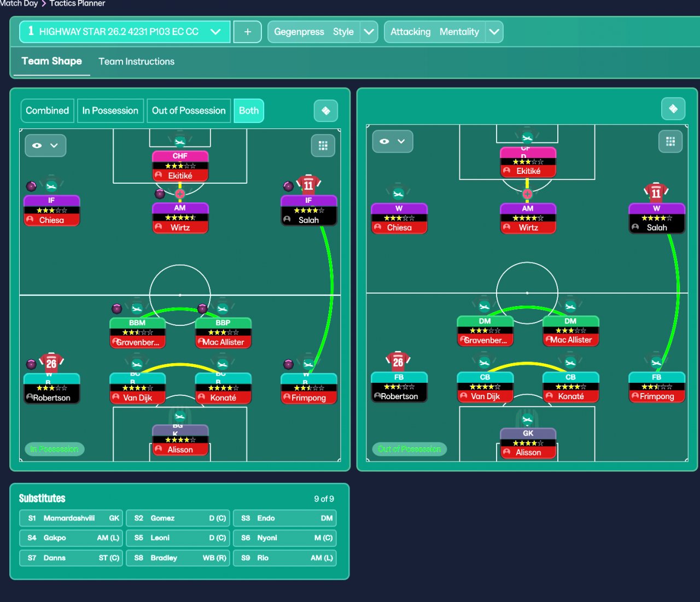Screen dimensions: 700x602
Task: Select Mac Allister's BBP player card
Action: click(x=223, y=333)
